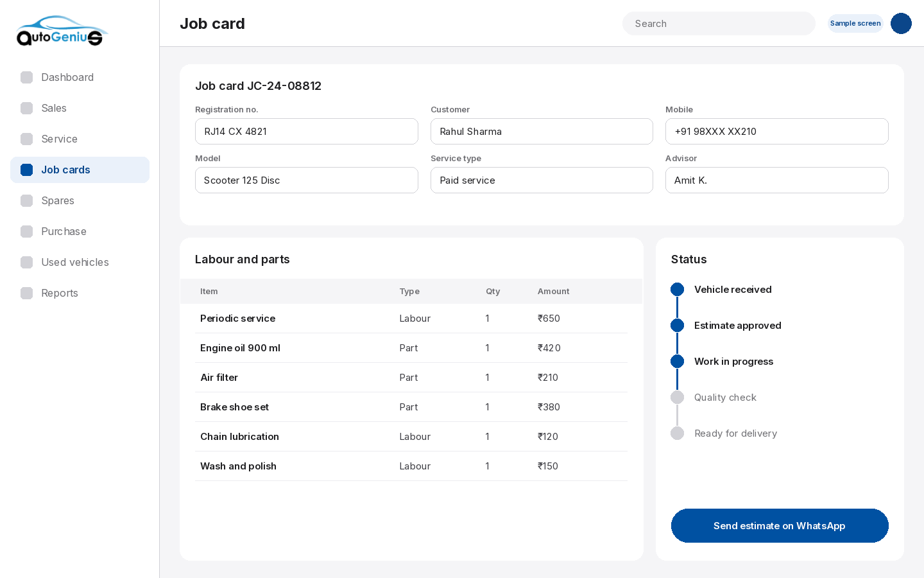Select the Periodic service row item
The image size is (924, 578).
pos(237,318)
